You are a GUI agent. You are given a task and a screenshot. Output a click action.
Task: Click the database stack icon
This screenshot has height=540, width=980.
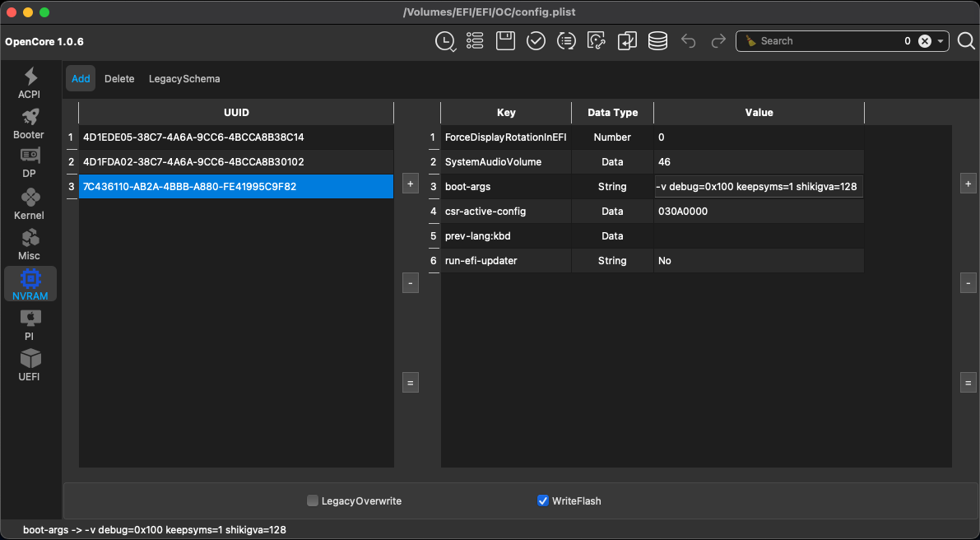(x=657, y=40)
